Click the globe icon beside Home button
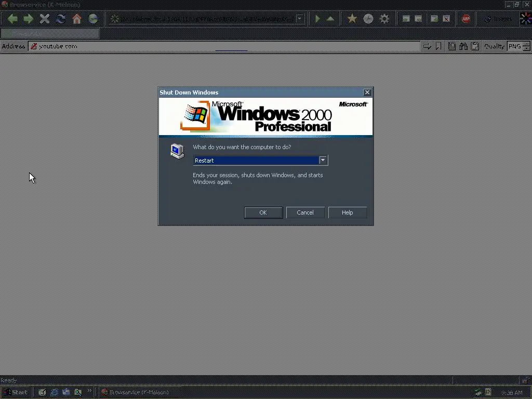532x399 pixels. coord(93,19)
